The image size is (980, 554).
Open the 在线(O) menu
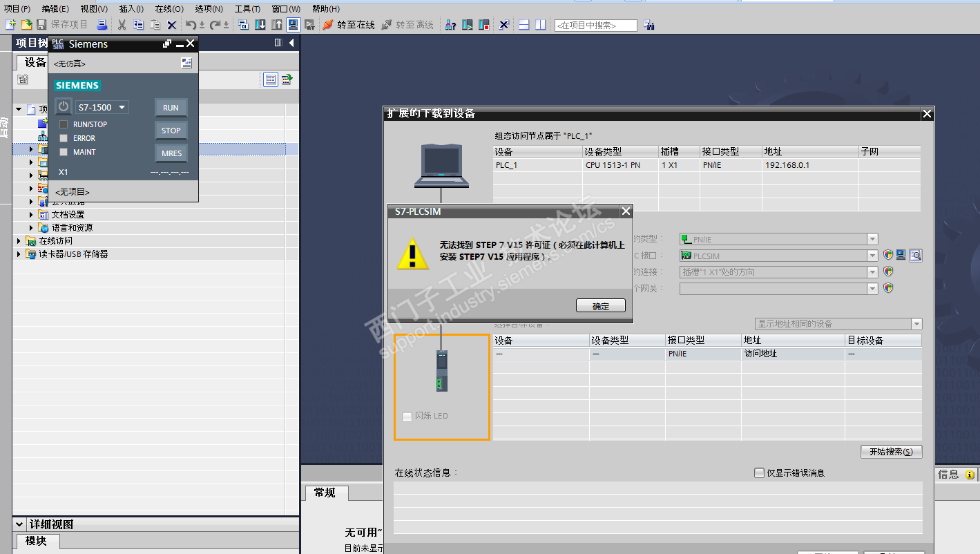pyautogui.click(x=169, y=9)
